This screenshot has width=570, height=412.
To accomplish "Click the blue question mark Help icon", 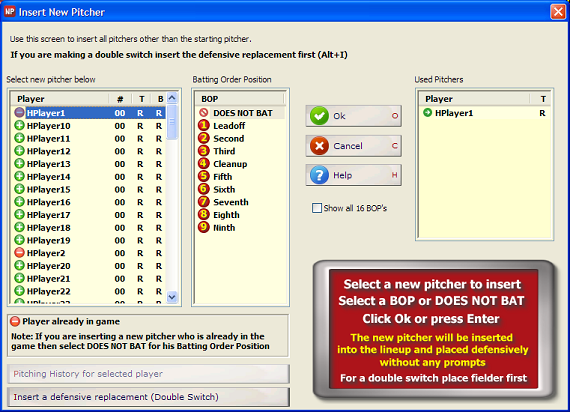I will (319, 175).
